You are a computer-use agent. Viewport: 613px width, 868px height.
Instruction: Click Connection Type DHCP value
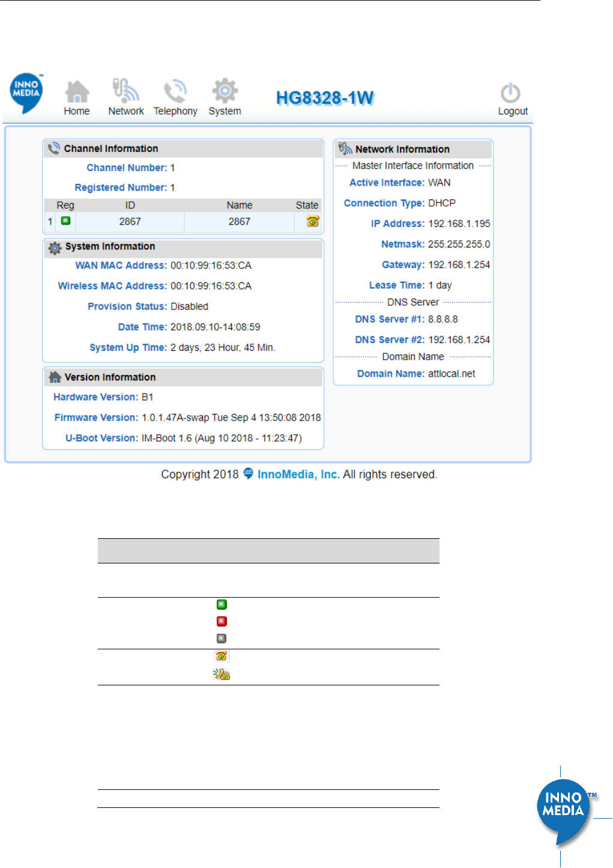point(442,203)
